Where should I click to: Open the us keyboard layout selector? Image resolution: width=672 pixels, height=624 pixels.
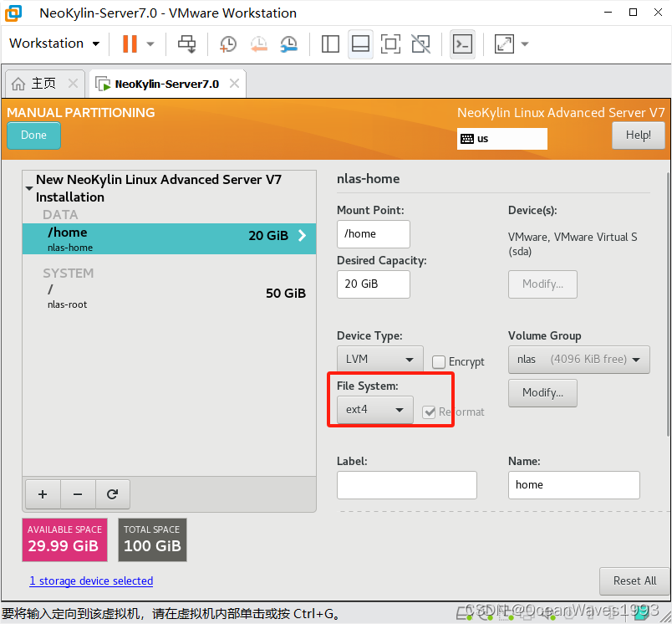(x=501, y=139)
